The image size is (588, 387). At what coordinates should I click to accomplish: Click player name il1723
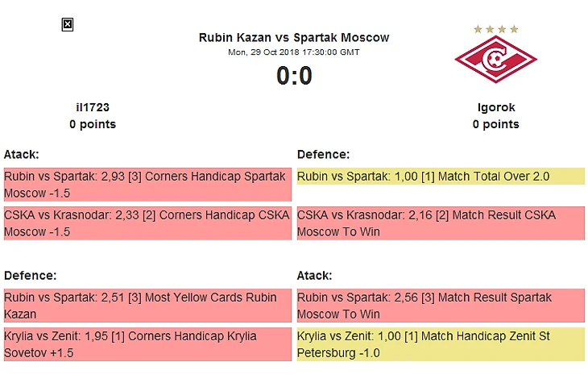click(92, 107)
